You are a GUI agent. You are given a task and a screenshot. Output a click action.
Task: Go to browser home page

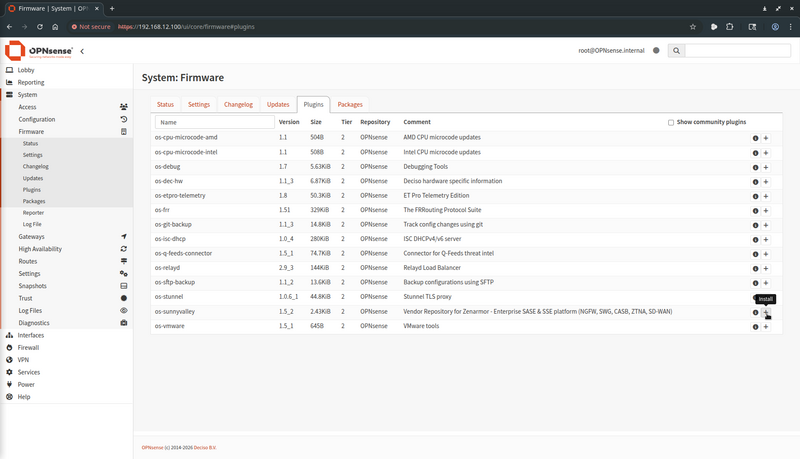[x=55, y=27]
